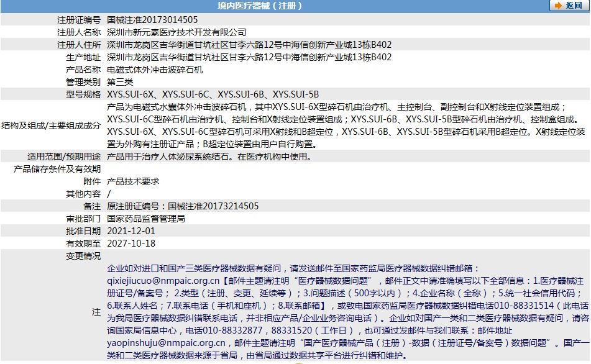Click the 备注 label
This screenshot has width=591, height=364.
[x=92, y=206]
